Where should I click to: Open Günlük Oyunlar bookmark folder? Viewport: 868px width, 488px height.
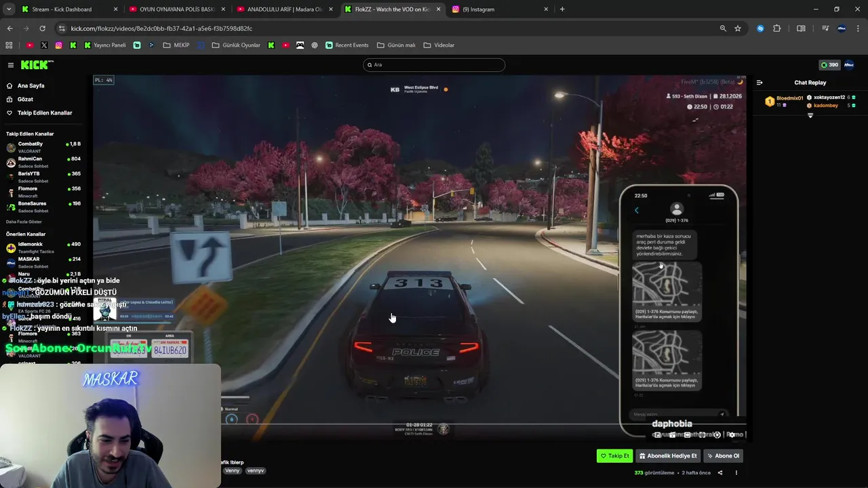pos(236,45)
